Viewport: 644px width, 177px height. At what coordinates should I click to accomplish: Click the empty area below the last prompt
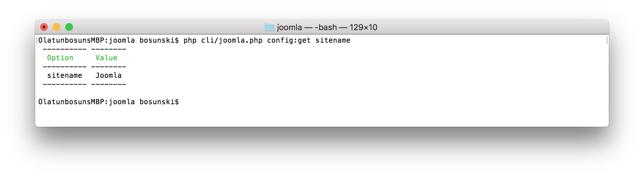tap(314, 116)
